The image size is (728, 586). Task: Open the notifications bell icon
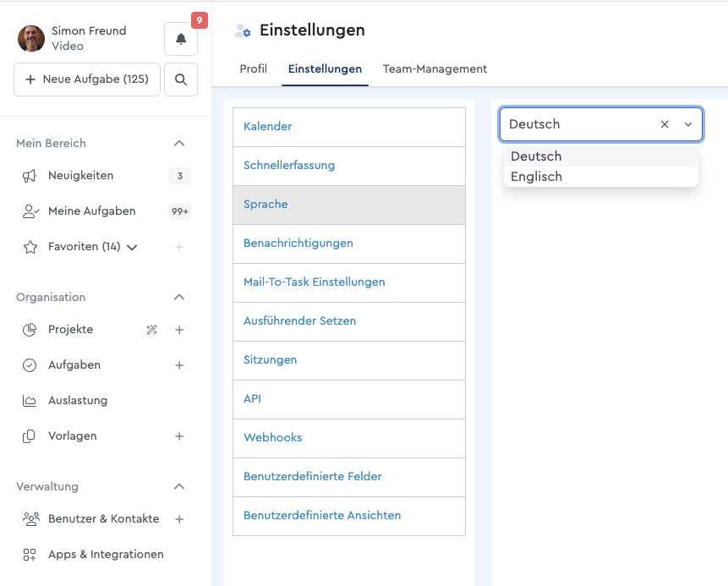point(181,39)
